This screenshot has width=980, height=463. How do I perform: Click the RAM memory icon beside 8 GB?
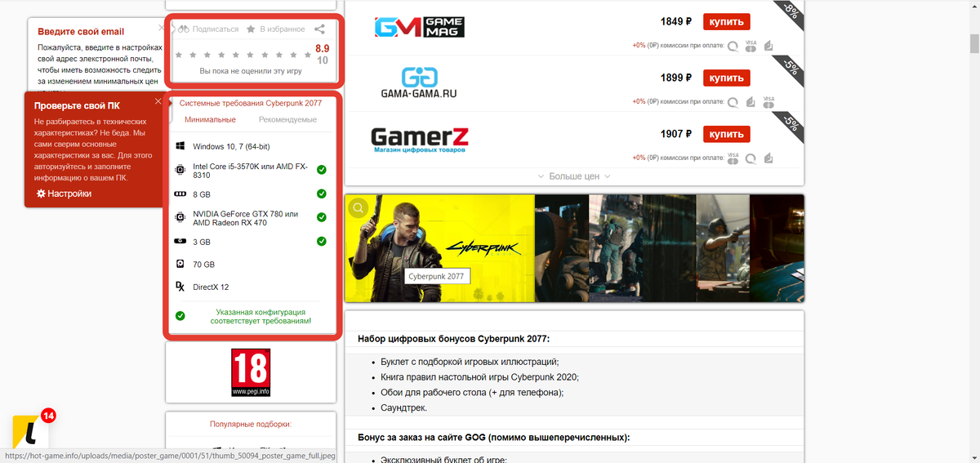[x=180, y=195]
